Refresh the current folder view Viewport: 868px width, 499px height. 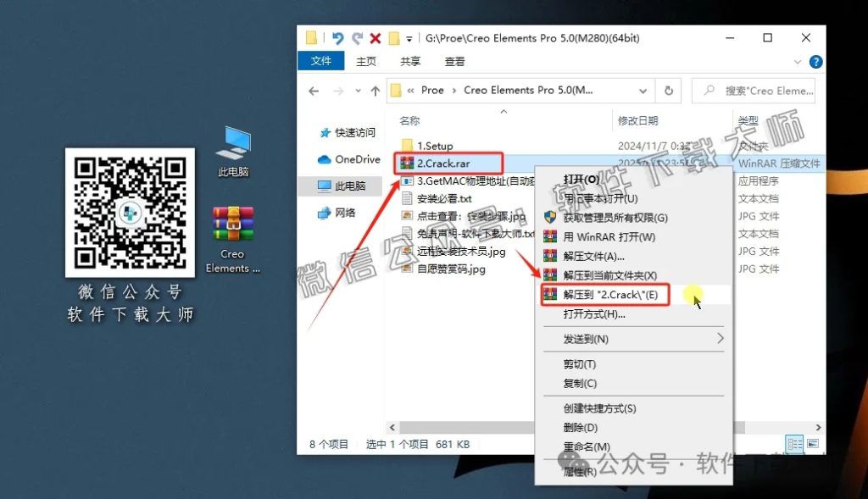(x=669, y=91)
